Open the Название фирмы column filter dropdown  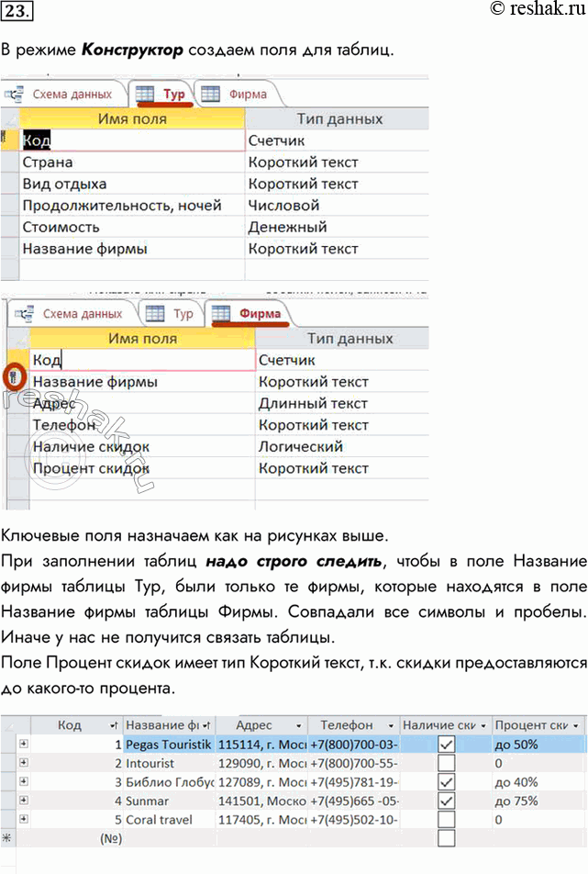[x=206, y=725]
